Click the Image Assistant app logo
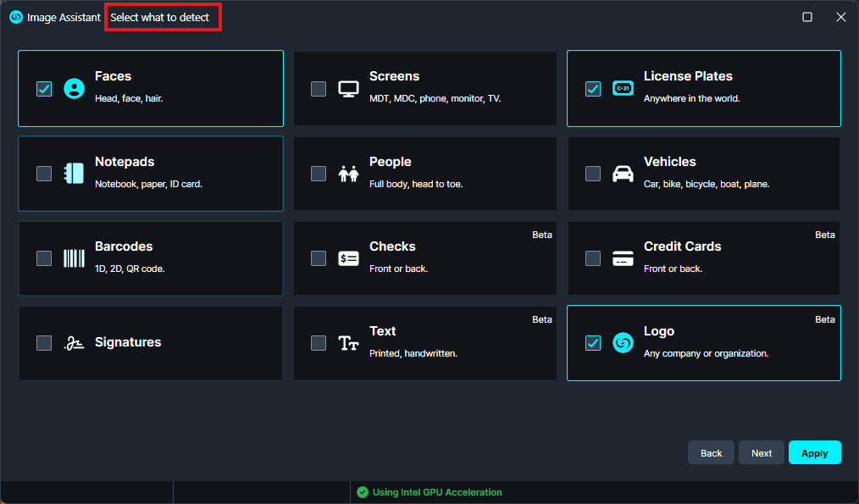 (15, 17)
